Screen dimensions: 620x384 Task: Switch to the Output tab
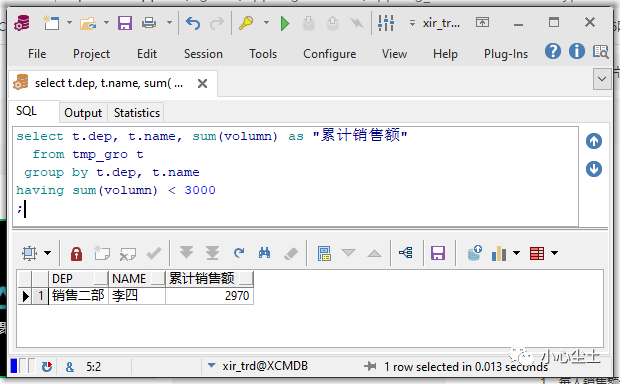(83, 113)
